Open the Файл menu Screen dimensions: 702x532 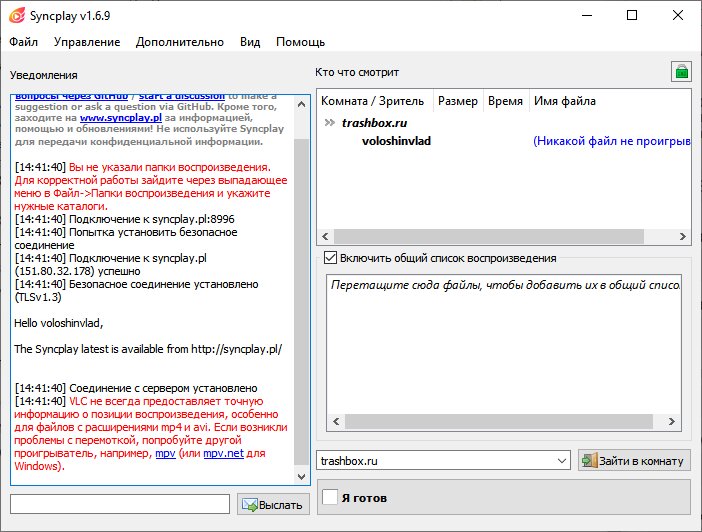pos(23,42)
